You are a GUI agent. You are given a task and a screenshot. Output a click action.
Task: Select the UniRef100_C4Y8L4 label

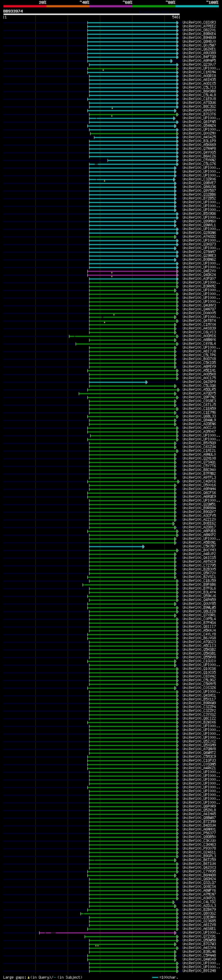coord(199,343)
